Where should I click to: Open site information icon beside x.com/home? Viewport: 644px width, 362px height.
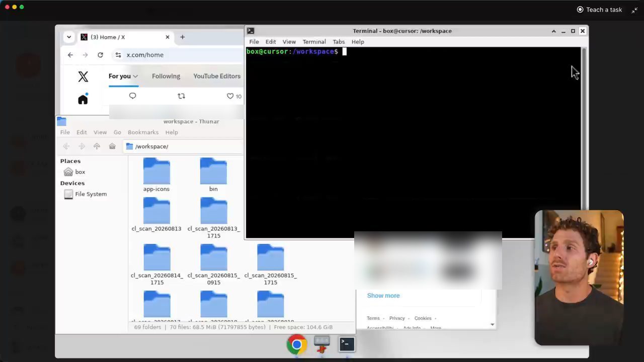pos(118,55)
